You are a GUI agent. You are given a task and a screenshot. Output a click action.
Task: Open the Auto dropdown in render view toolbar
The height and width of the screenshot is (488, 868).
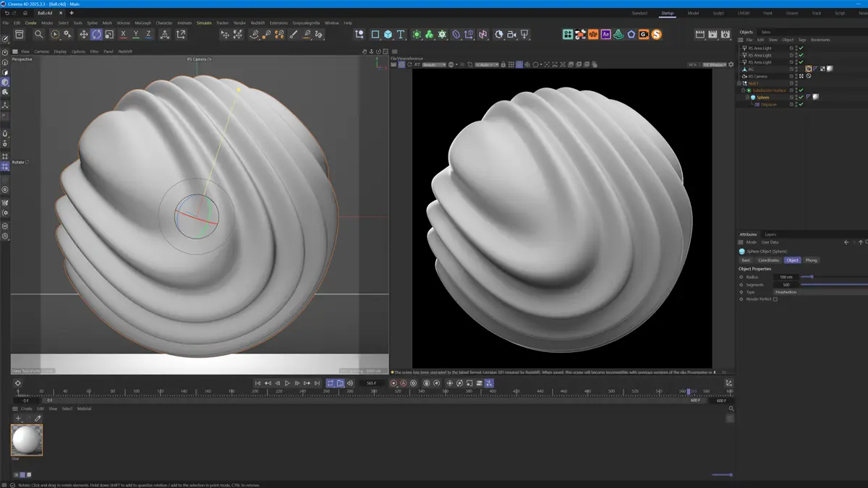click(x=488, y=64)
